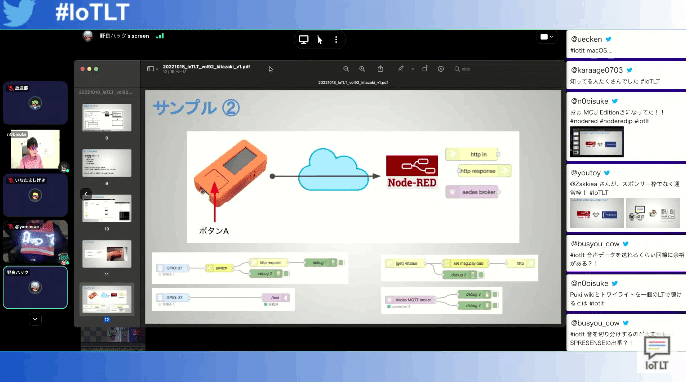
Task: Click the Preview search field
Action: point(507,69)
